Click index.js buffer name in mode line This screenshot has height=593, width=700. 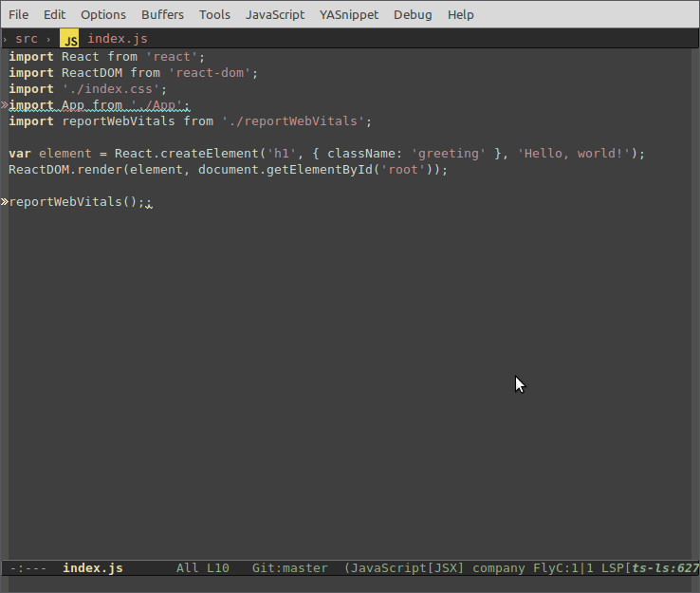(93, 568)
